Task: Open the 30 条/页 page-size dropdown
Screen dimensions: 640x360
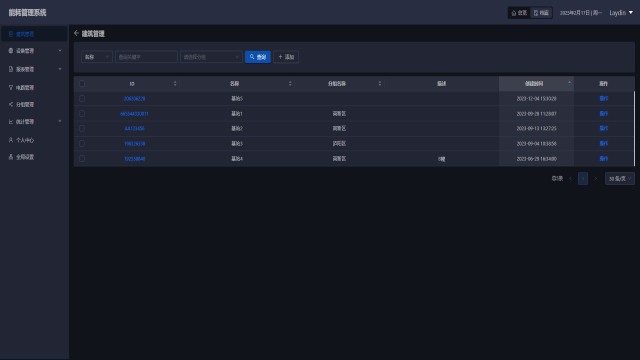Action: pos(620,178)
